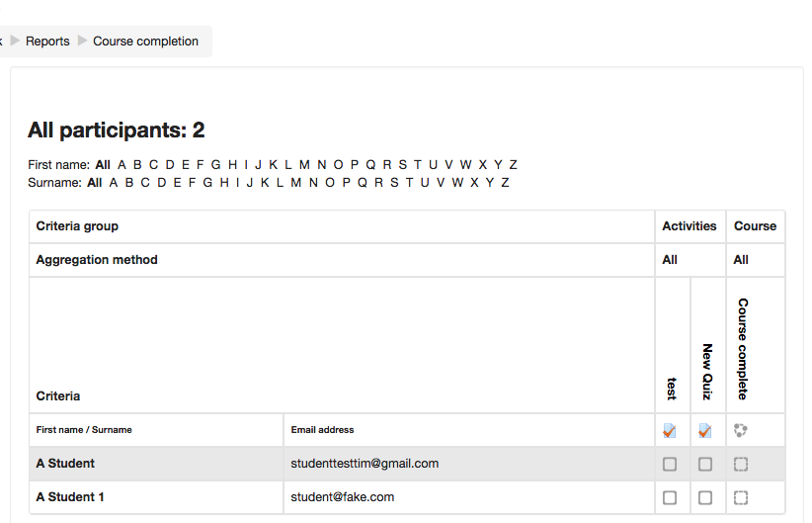Select All in Surname filter

pyautogui.click(x=94, y=183)
